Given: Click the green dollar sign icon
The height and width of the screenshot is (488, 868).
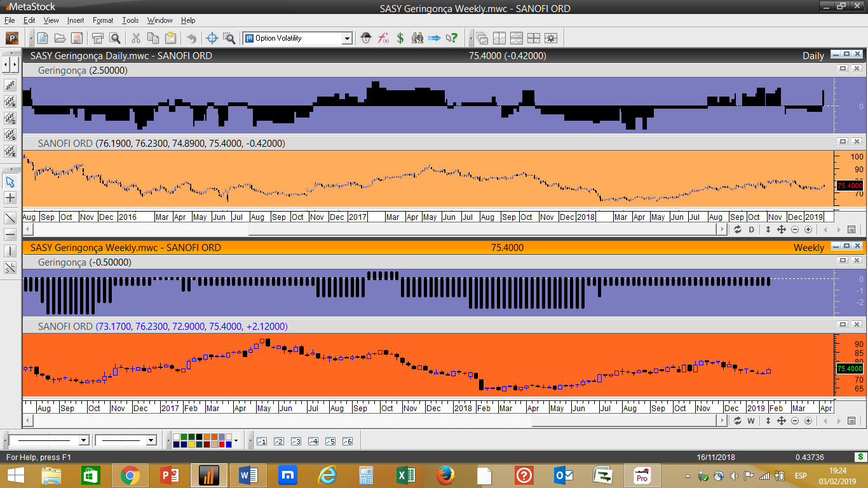Looking at the screenshot, I should (x=400, y=38).
